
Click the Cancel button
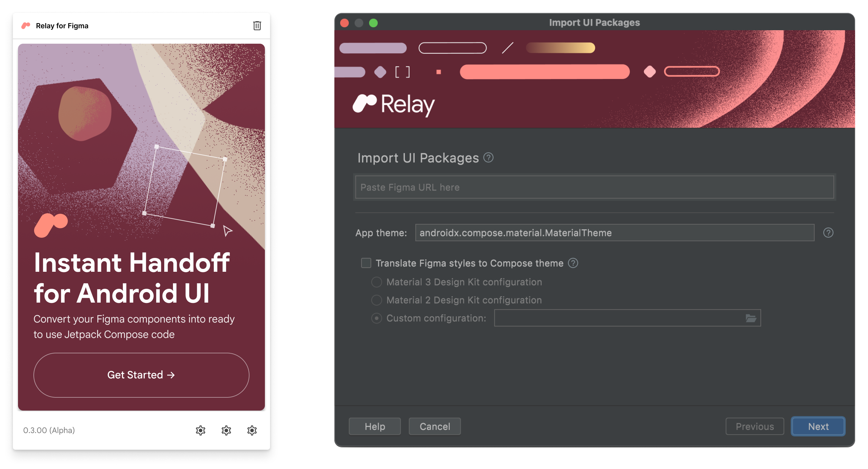click(x=435, y=426)
